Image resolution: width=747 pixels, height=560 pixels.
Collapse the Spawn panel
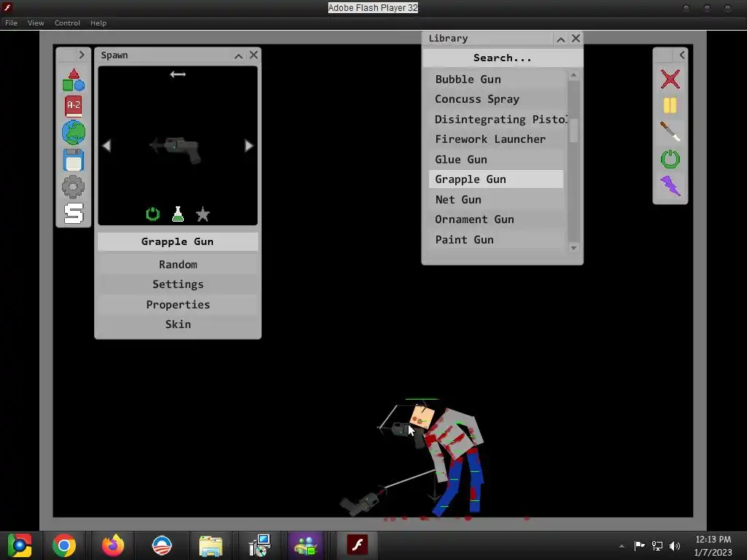[x=239, y=55]
